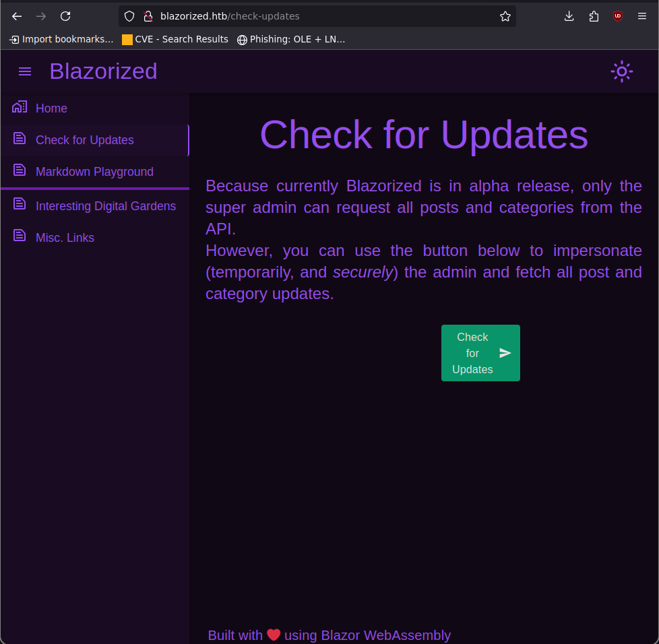
Task: Click the document icon beside Markdown Playground
Action: click(x=20, y=170)
